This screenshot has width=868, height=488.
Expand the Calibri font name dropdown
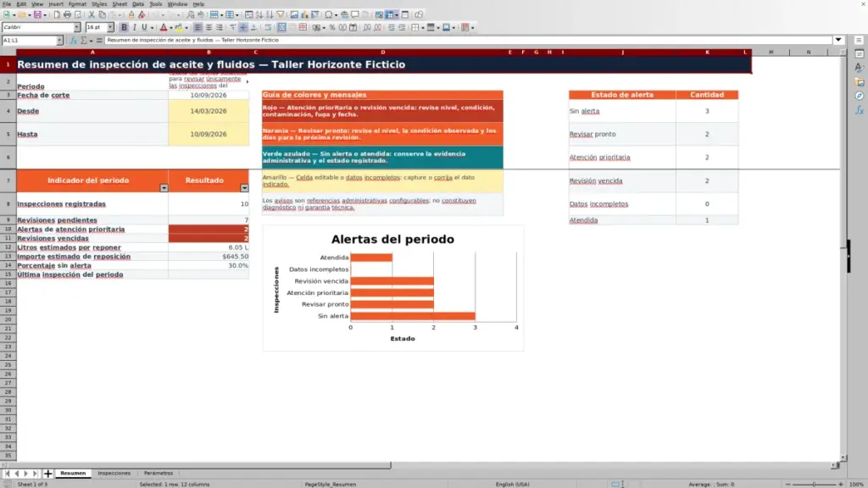tap(77, 27)
